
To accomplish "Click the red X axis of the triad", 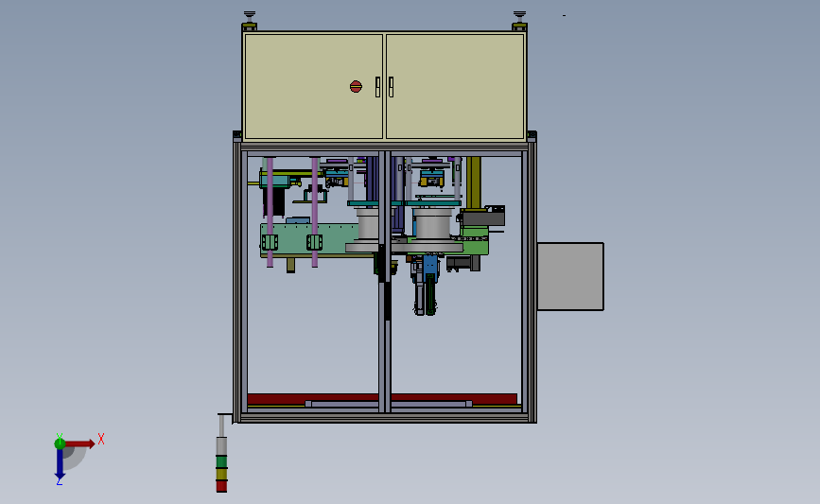I will tap(79, 443).
